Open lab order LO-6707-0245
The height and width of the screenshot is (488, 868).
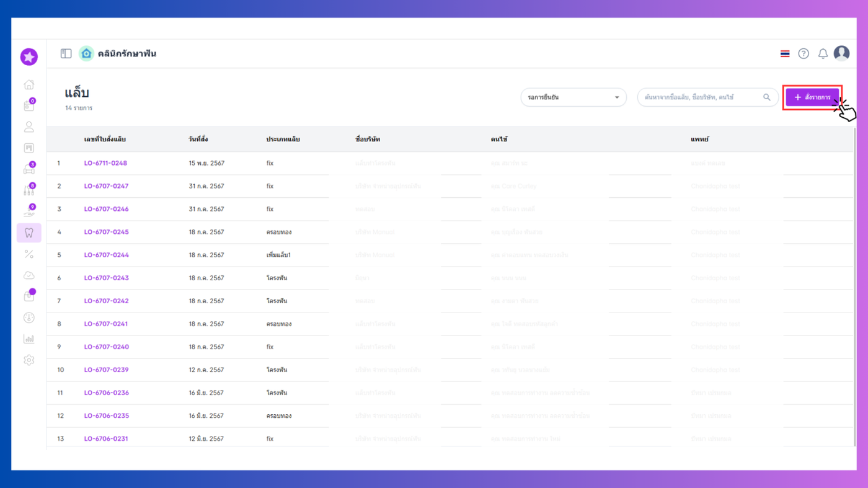(106, 232)
